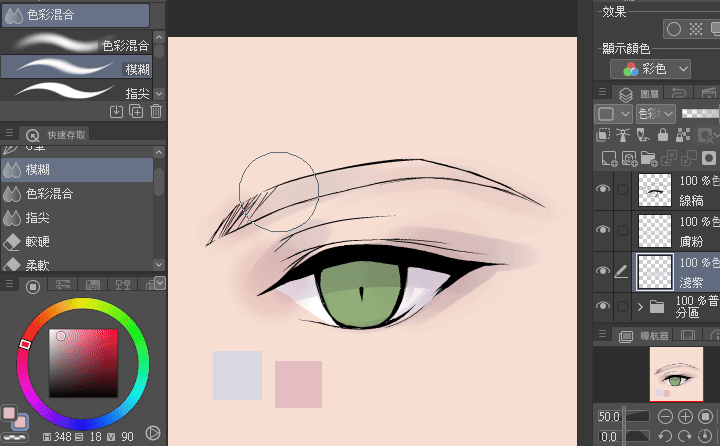Click the sub tool list scroll-down arrow
720x446 pixels.
pyautogui.click(x=159, y=94)
